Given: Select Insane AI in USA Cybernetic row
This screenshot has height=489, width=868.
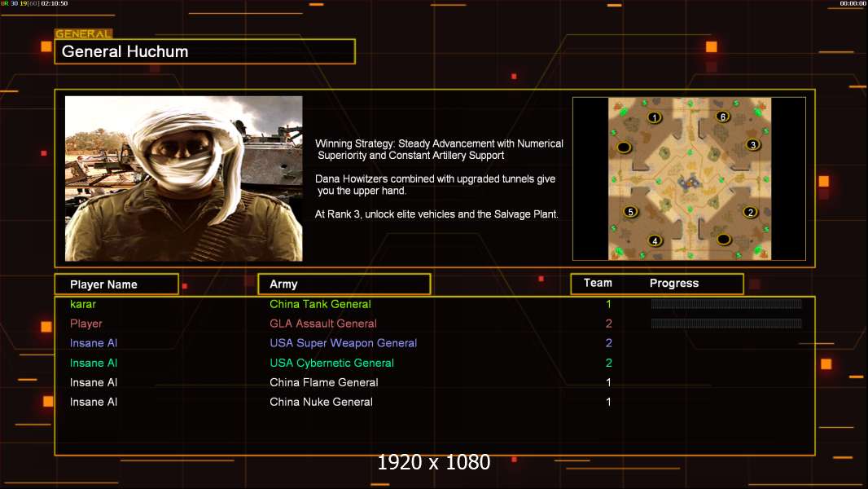Looking at the screenshot, I should point(94,363).
